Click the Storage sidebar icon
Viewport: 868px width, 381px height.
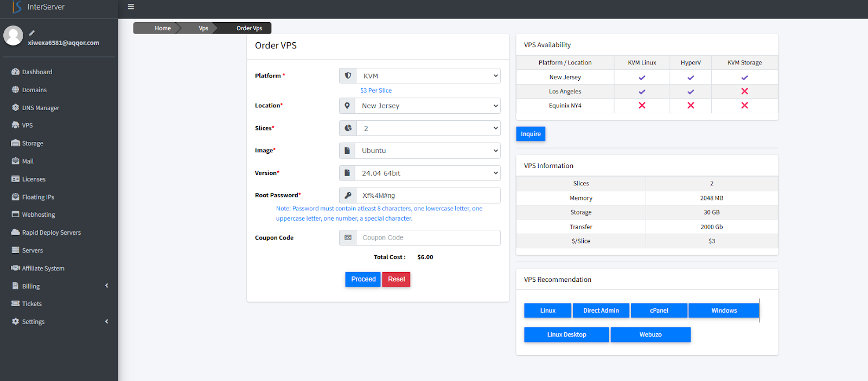15,143
